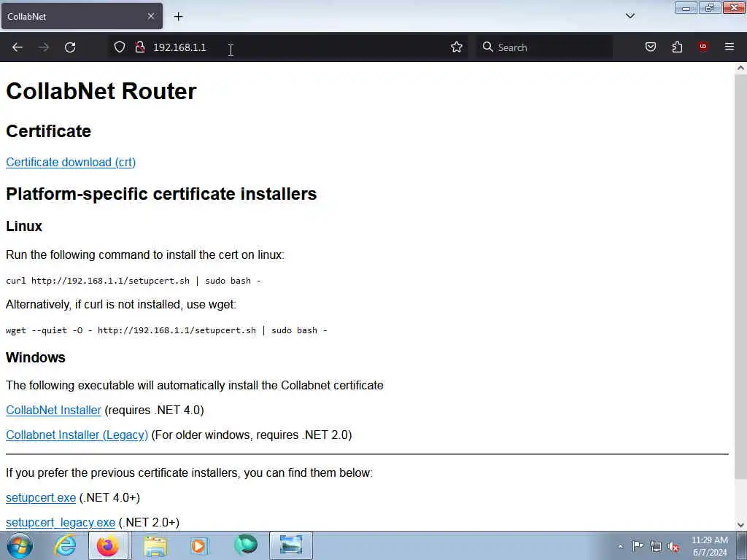747x560 pixels.
Task: Launch Internet Explorer from taskbar
Action: point(65,545)
